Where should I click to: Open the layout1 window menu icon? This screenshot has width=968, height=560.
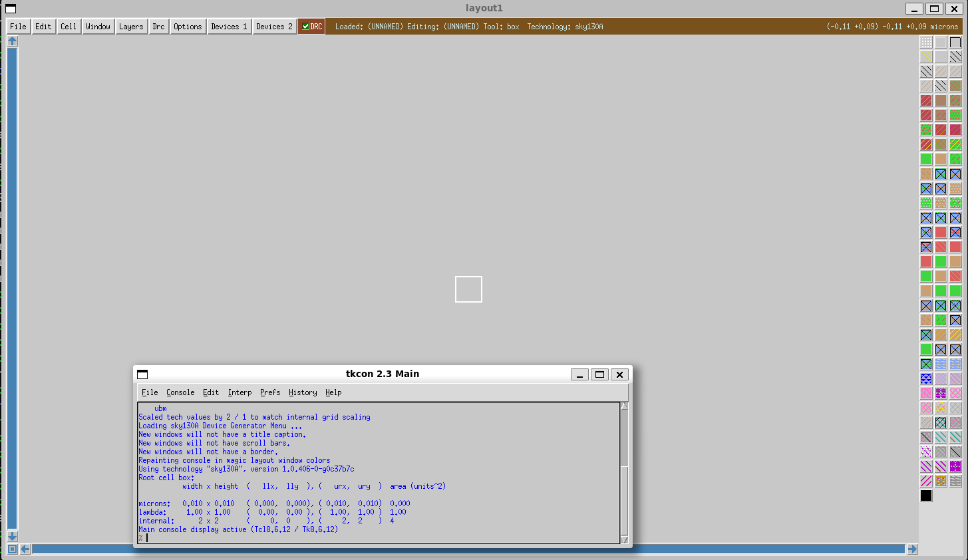[x=11, y=9]
